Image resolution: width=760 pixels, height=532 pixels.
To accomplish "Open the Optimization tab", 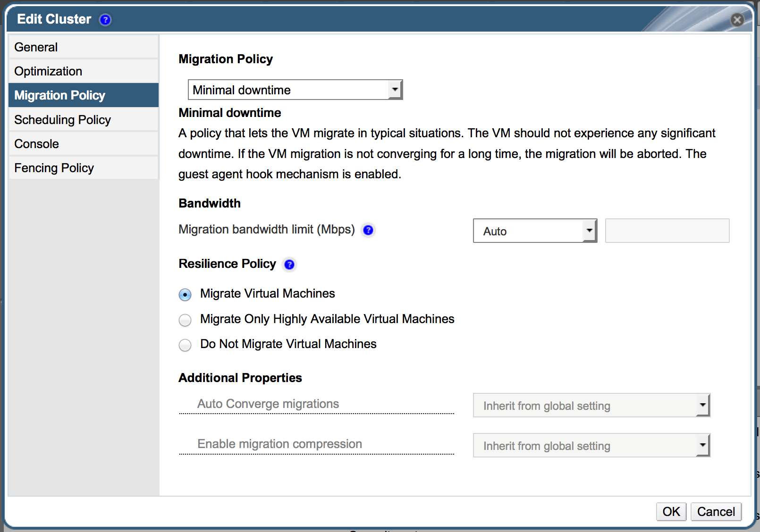I will tap(84, 71).
